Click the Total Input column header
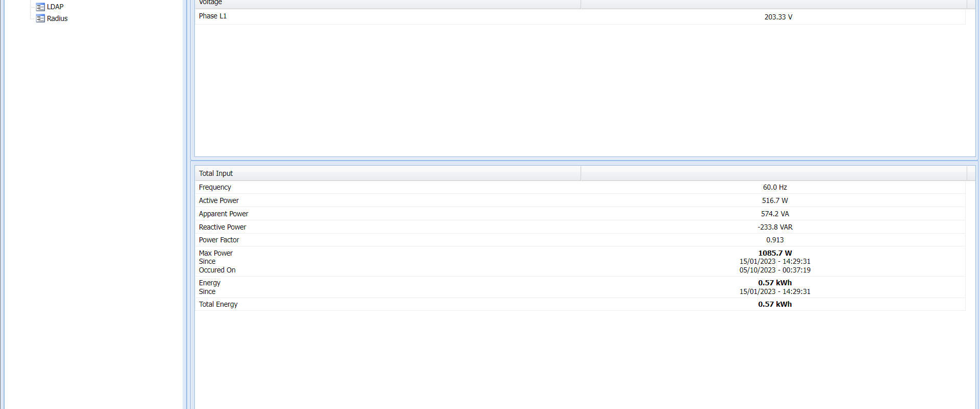Viewport: 980px width, 409px height. tap(216, 173)
